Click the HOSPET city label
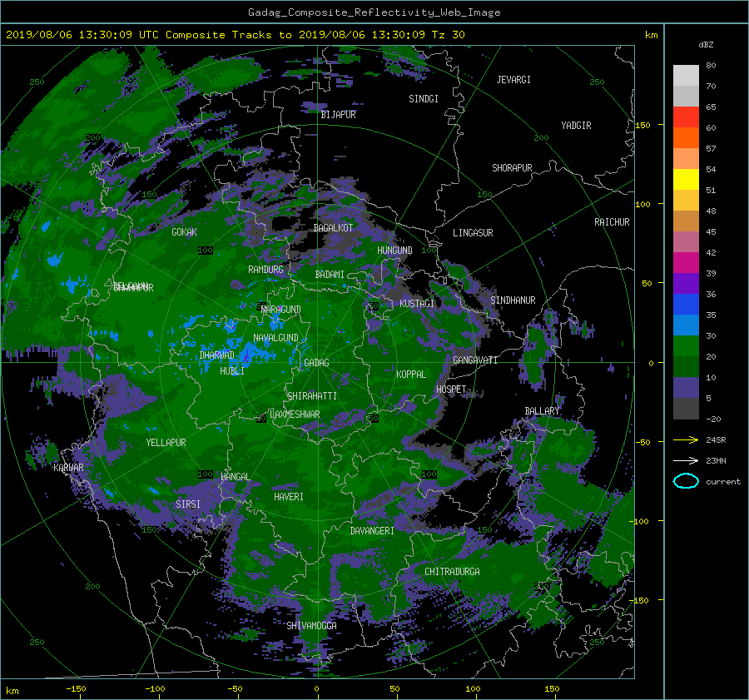The height and width of the screenshot is (700, 749). tap(451, 390)
